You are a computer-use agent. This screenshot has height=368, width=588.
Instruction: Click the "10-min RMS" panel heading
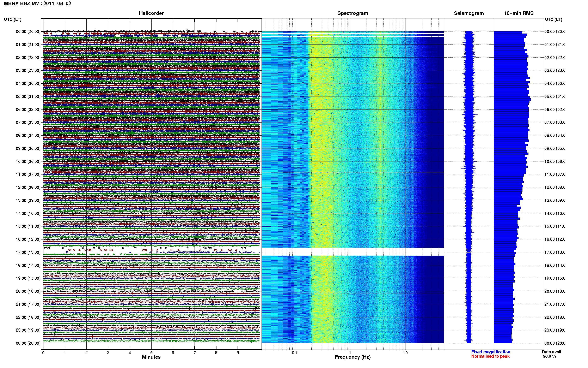pos(519,13)
